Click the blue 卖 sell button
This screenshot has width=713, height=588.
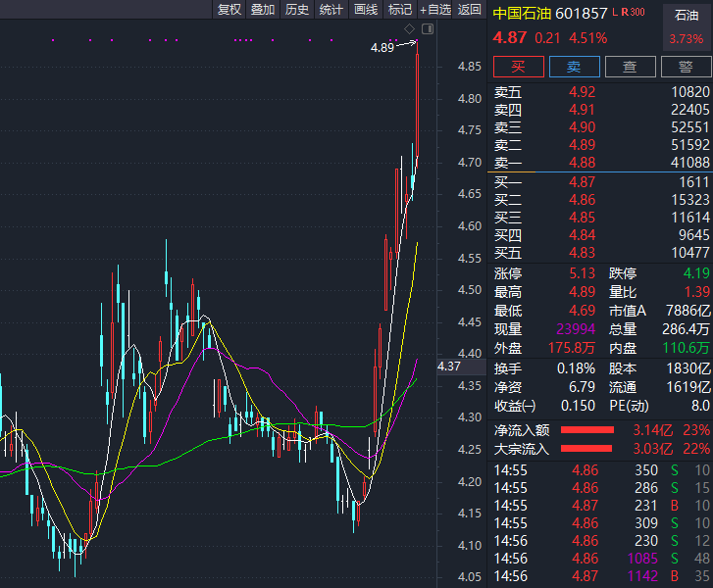(575, 67)
